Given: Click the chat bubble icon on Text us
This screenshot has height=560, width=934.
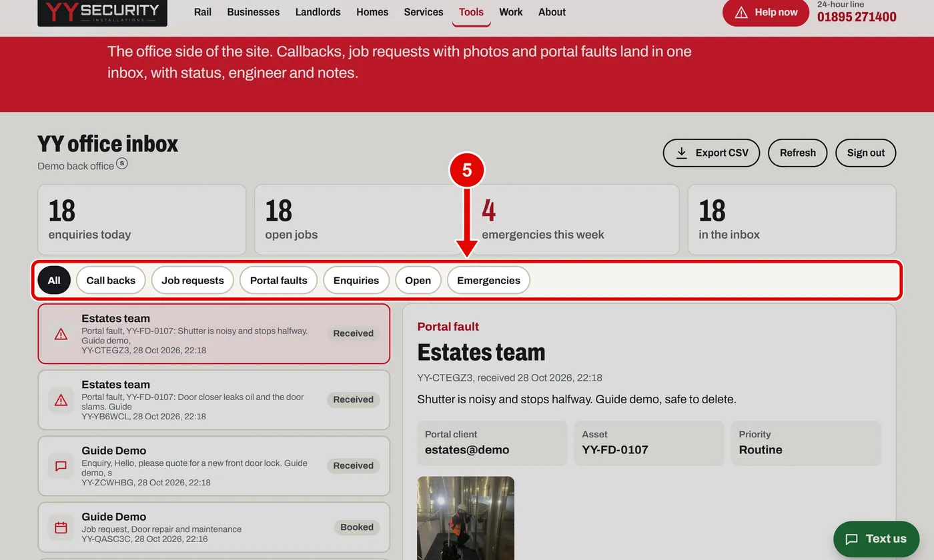Looking at the screenshot, I should pos(851,539).
